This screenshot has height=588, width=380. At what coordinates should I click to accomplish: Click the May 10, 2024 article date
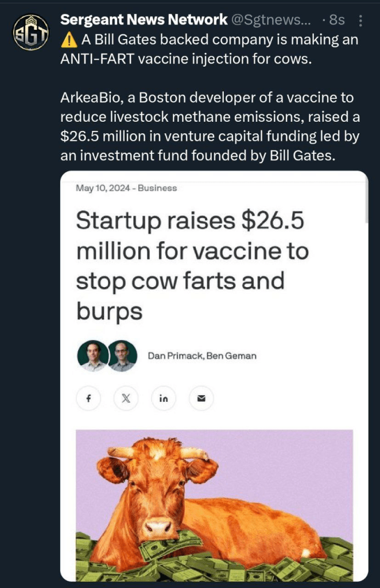point(102,188)
